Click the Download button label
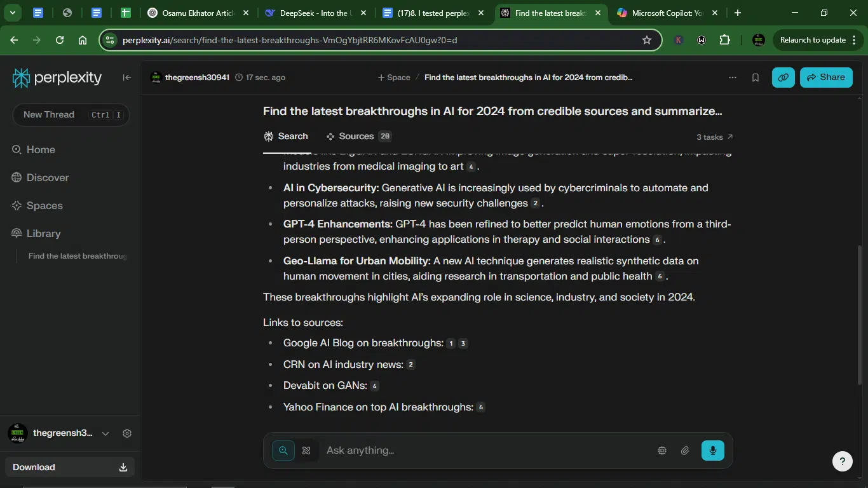This screenshot has height=488, width=868. 34,468
